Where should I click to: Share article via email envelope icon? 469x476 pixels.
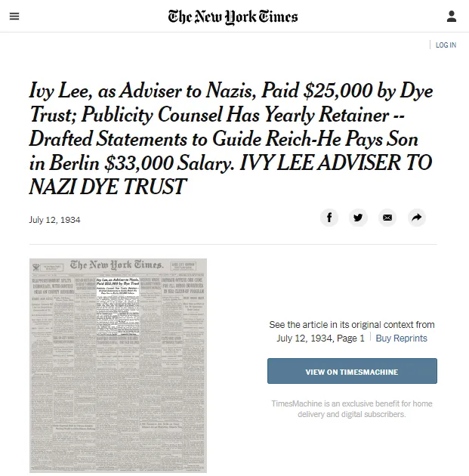click(387, 218)
